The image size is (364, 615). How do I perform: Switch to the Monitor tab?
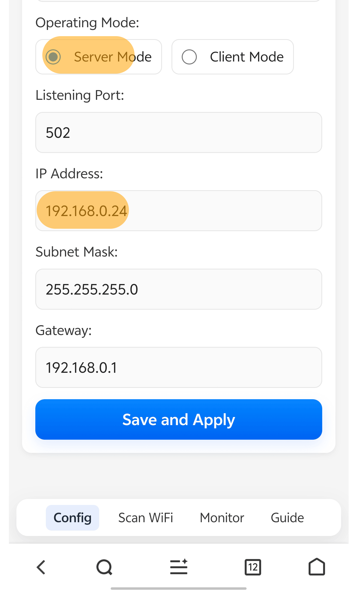(x=222, y=518)
